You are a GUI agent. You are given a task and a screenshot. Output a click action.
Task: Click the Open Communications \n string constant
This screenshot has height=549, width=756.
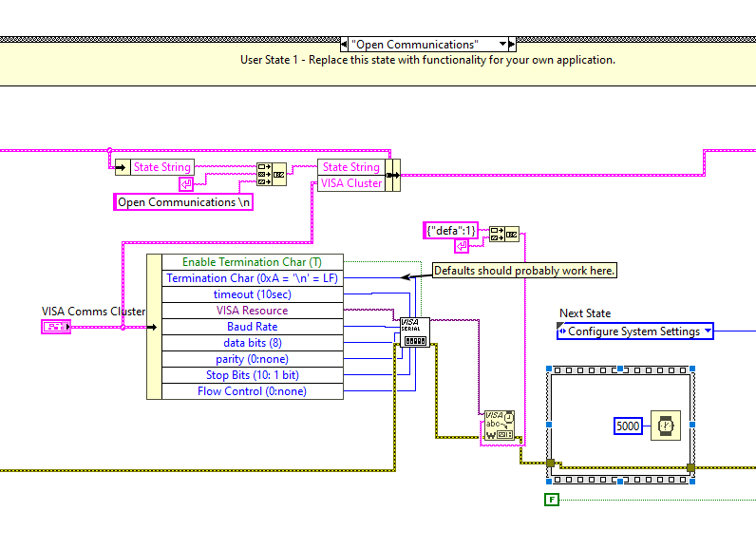click(183, 202)
